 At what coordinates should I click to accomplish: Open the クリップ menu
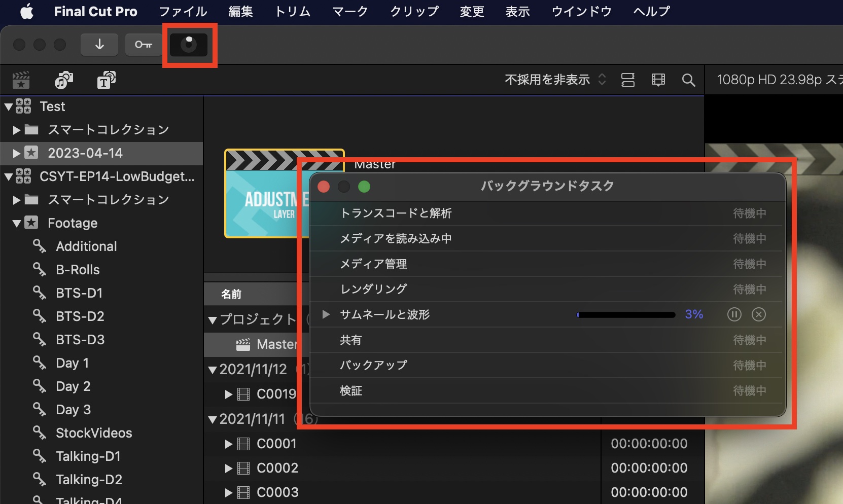point(414,11)
